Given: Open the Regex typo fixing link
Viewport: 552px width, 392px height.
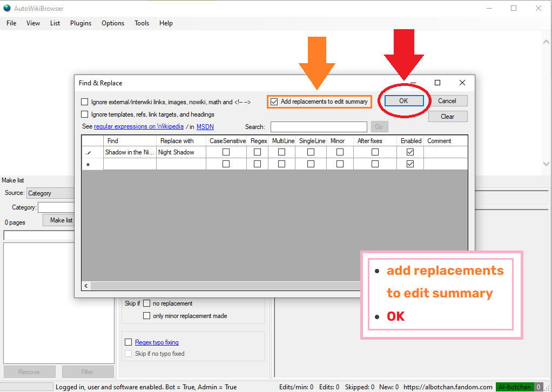Looking at the screenshot, I should (157, 342).
